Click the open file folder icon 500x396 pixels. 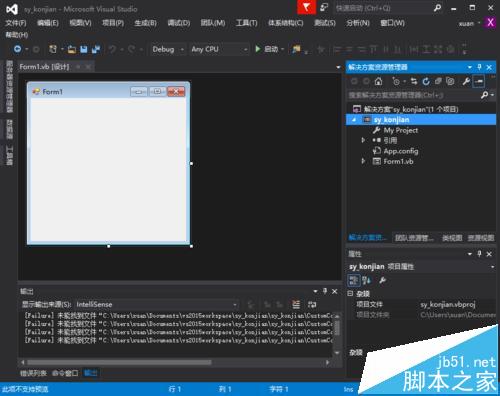72,50
